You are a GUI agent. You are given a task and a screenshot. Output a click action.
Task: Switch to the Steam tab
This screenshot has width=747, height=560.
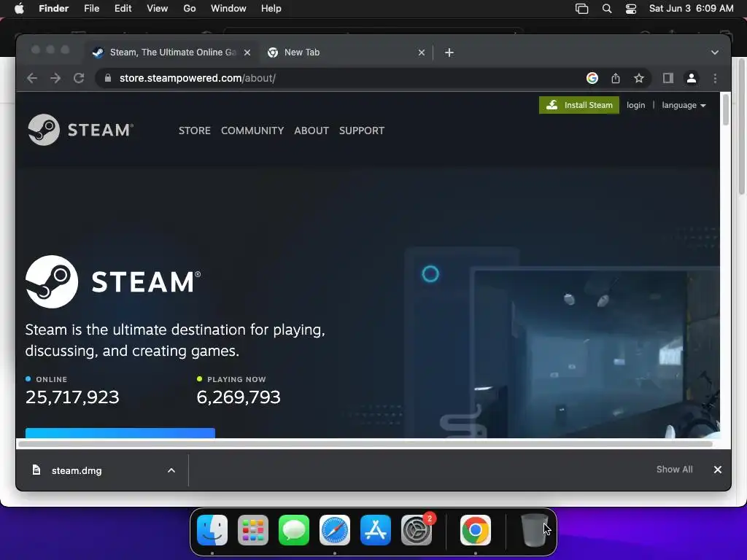pyautogui.click(x=172, y=52)
